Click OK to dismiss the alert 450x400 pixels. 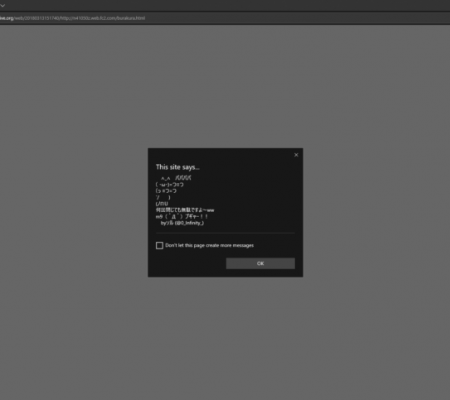pyautogui.click(x=260, y=263)
